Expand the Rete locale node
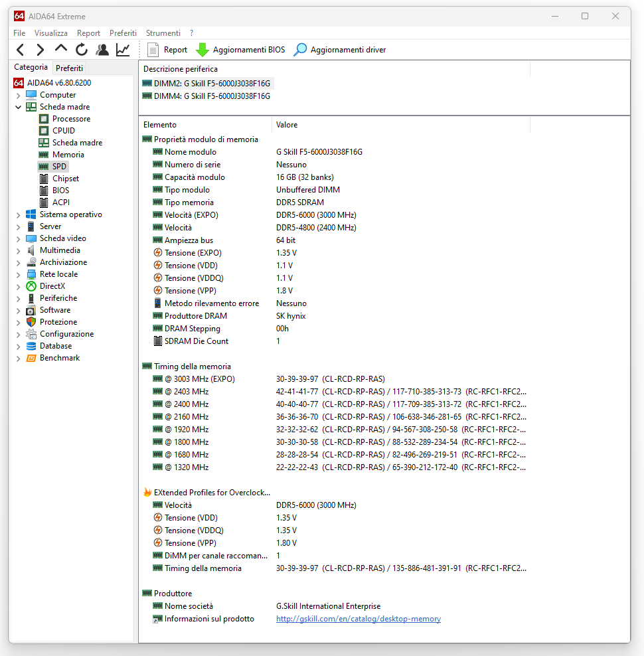644x656 pixels. pos(18,275)
